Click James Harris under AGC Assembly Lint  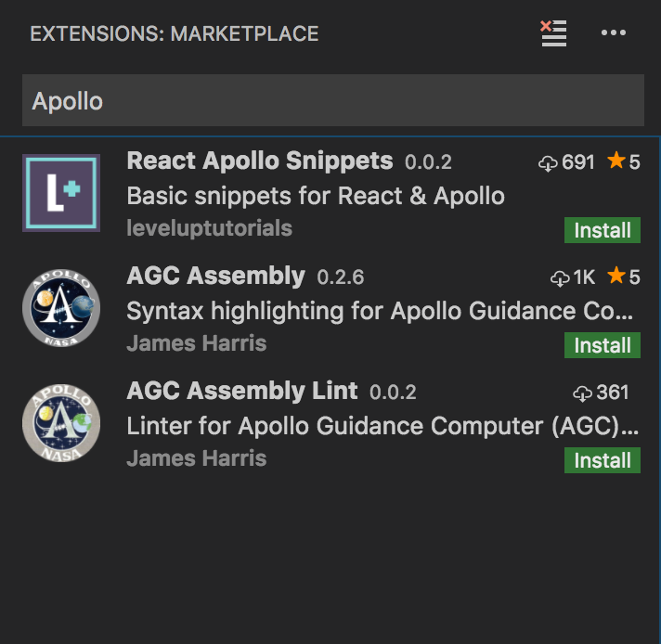coord(197,458)
